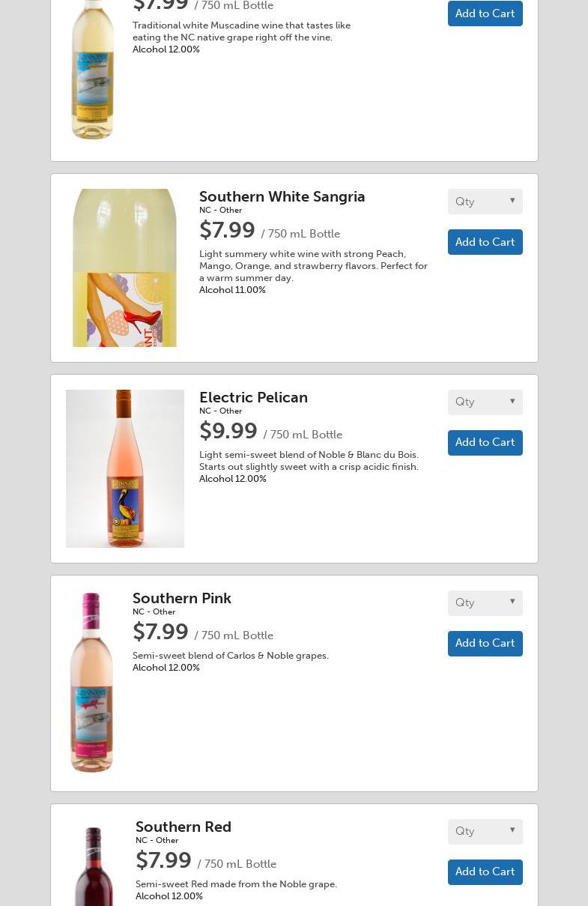
Task: Add Southern Red to cart
Action: point(485,872)
